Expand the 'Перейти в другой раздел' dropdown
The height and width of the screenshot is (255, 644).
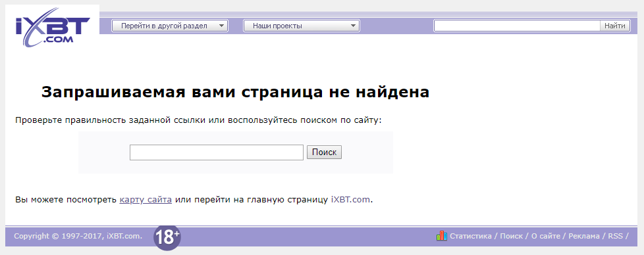170,26
